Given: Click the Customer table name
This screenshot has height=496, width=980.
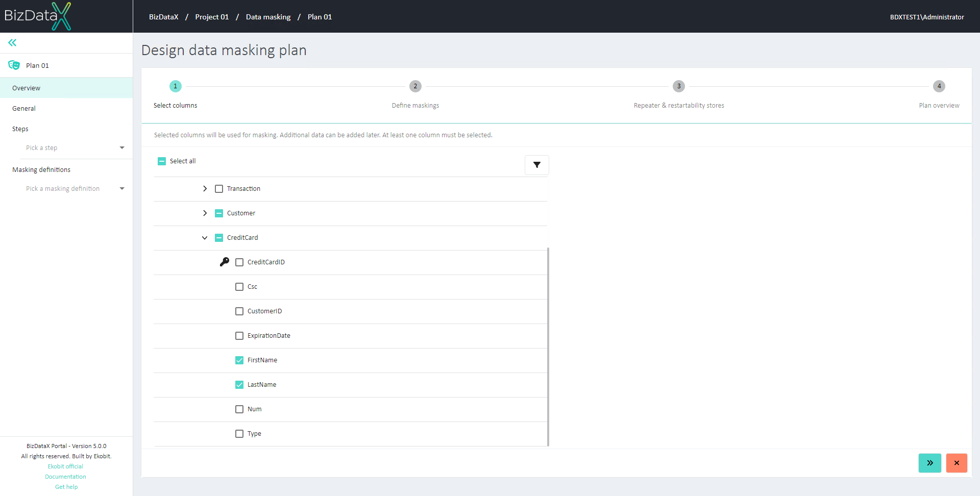Looking at the screenshot, I should (x=241, y=213).
